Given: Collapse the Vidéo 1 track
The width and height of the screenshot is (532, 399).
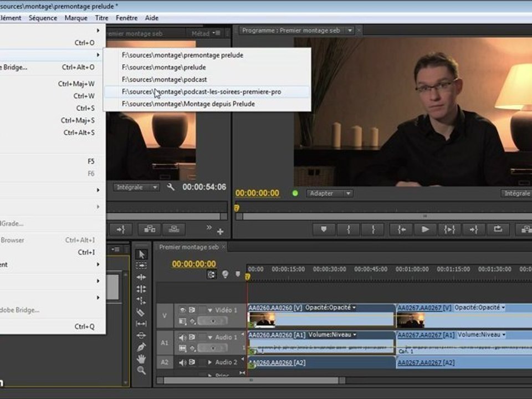Looking at the screenshot, I should pyautogui.click(x=210, y=310).
